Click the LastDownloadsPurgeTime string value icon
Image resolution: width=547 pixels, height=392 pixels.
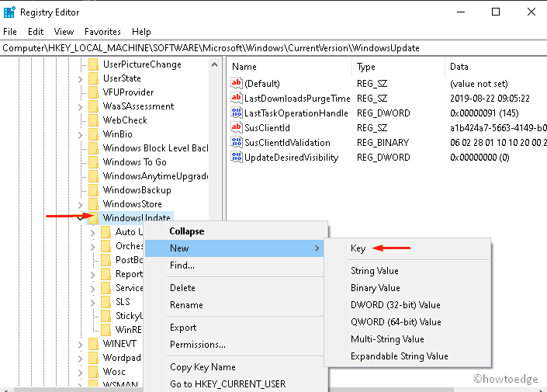pyautogui.click(x=237, y=99)
